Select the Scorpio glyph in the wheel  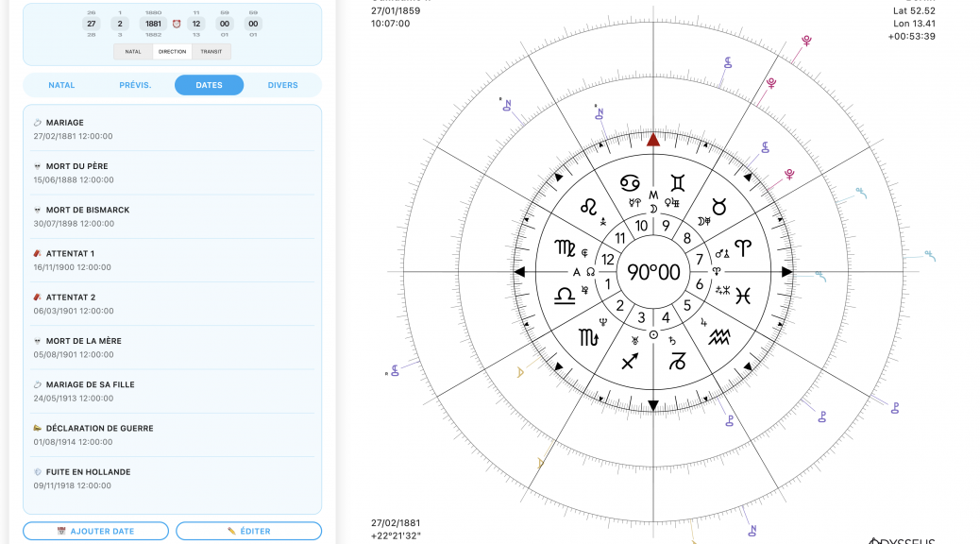point(589,337)
